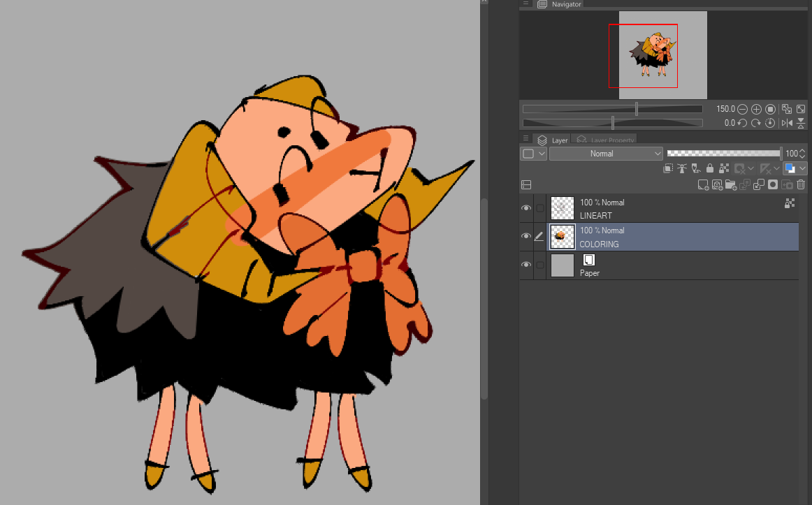Toggle visibility of the Paper layer
This screenshot has height=505, width=812.
coord(526,265)
